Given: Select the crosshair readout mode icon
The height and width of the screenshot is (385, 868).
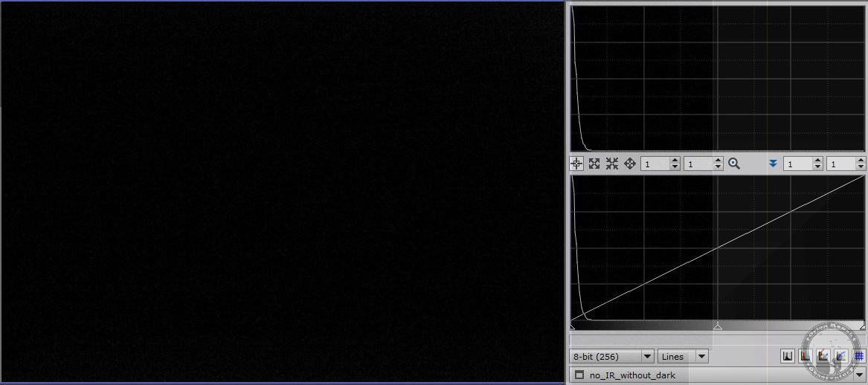Looking at the screenshot, I should point(576,164).
